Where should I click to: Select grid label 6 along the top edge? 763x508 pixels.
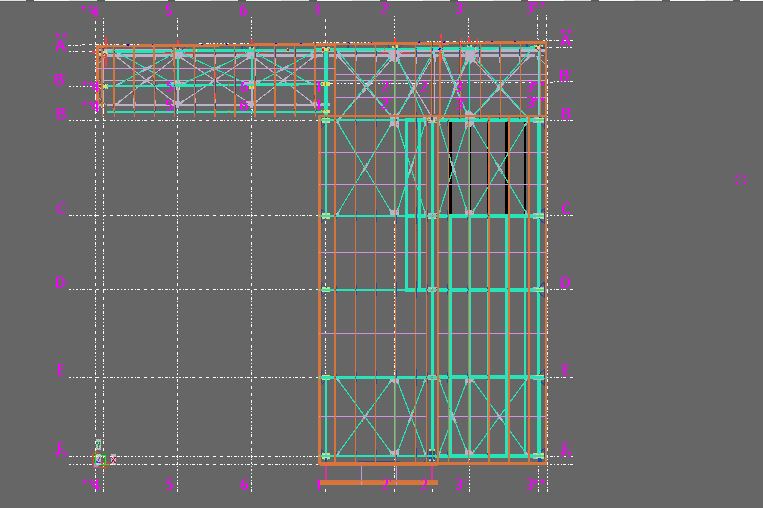point(244,11)
